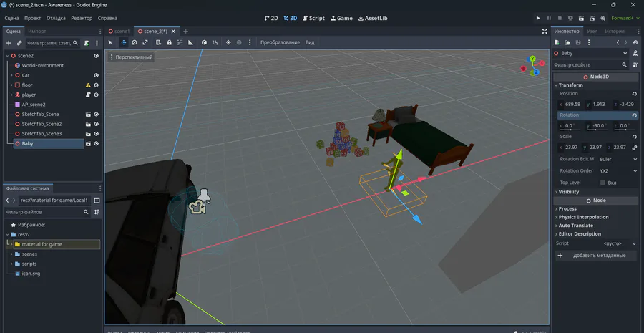The width and height of the screenshot is (644, 333).
Task: Open the Отладка menu
Action: coord(56,18)
